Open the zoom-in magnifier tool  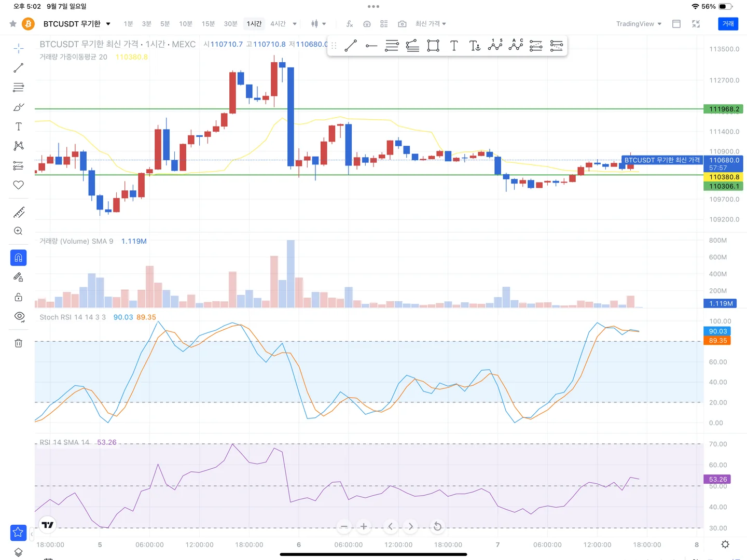coord(19,231)
